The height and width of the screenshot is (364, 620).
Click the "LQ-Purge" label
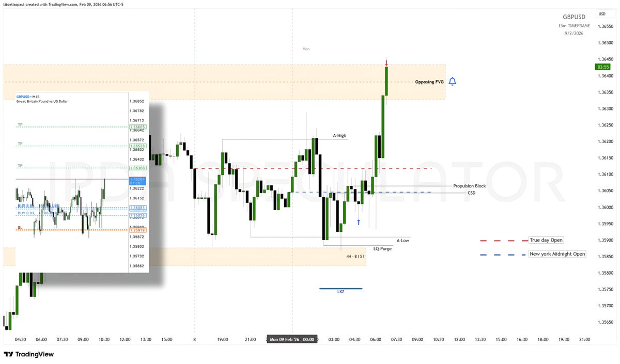(382, 249)
